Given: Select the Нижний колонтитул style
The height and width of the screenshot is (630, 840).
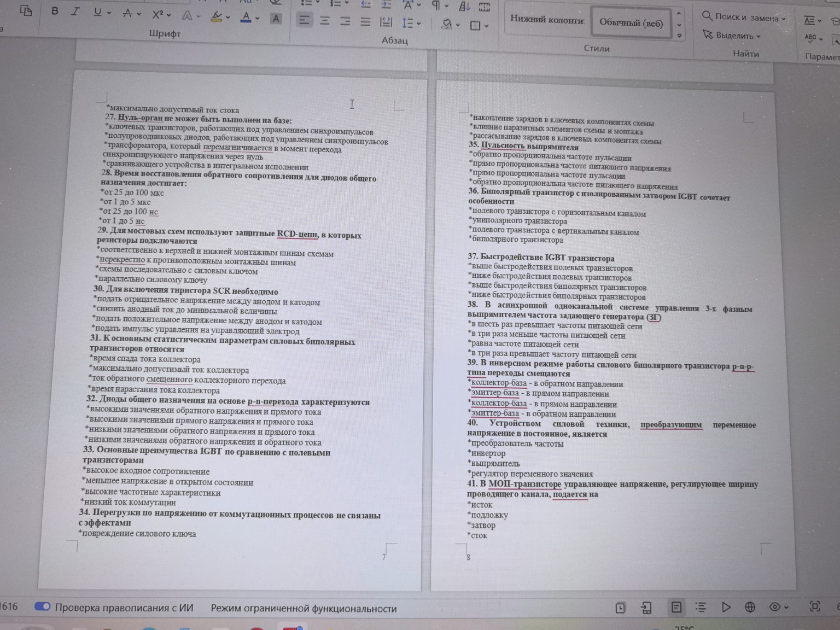Looking at the screenshot, I should click(x=547, y=19).
